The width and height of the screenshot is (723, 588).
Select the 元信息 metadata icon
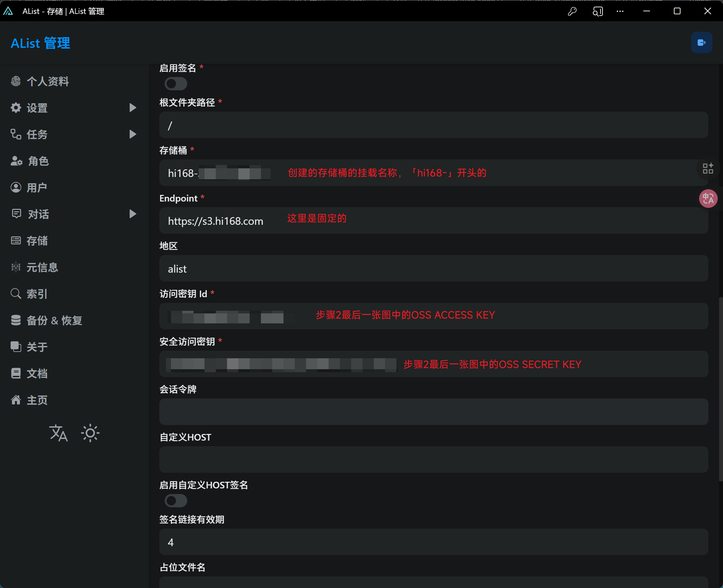pyautogui.click(x=16, y=267)
